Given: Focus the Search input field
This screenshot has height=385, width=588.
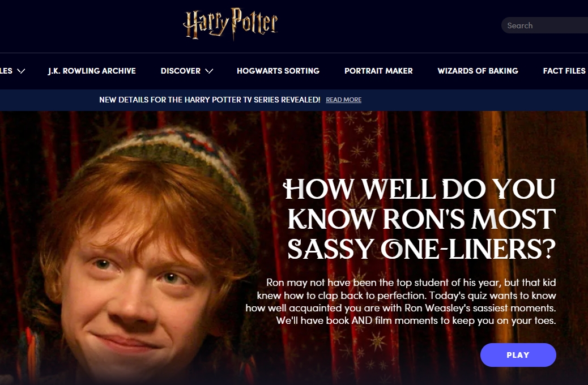Looking at the screenshot, I should tap(544, 25).
